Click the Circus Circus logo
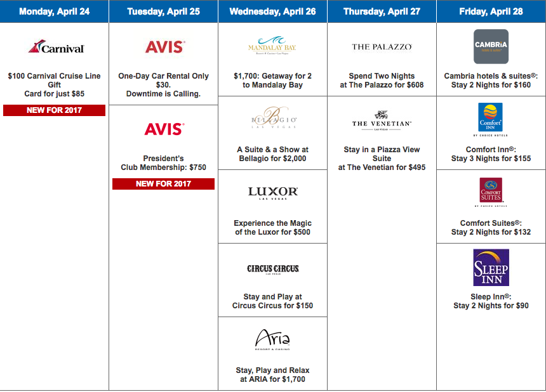The width and height of the screenshot is (546, 392). click(x=272, y=269)
